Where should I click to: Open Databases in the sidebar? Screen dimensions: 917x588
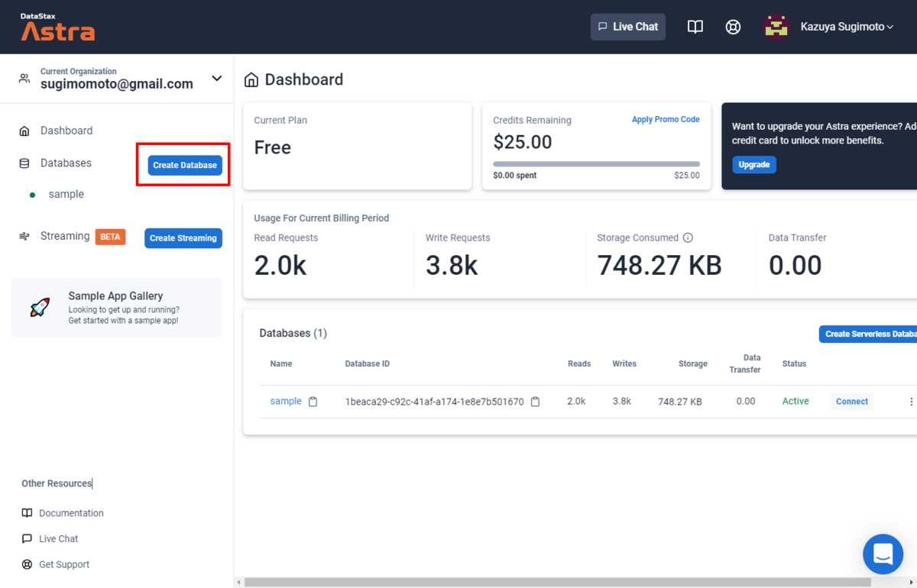pos(66,163)
